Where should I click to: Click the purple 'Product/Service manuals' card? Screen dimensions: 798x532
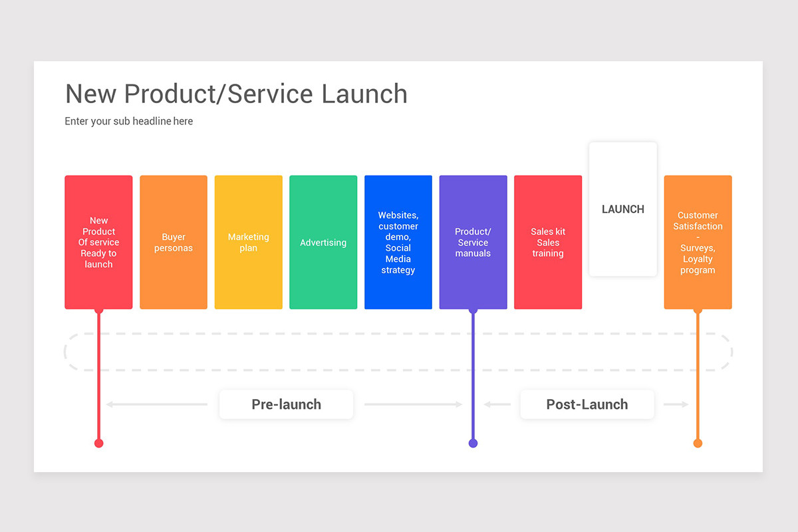[473, 242]
